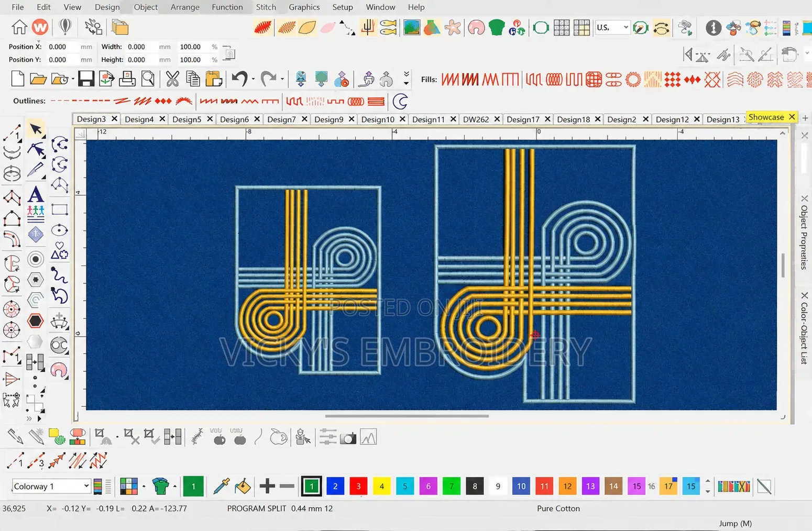Click the Width value field
812x531 pixels.
click(x=141, y=47)
